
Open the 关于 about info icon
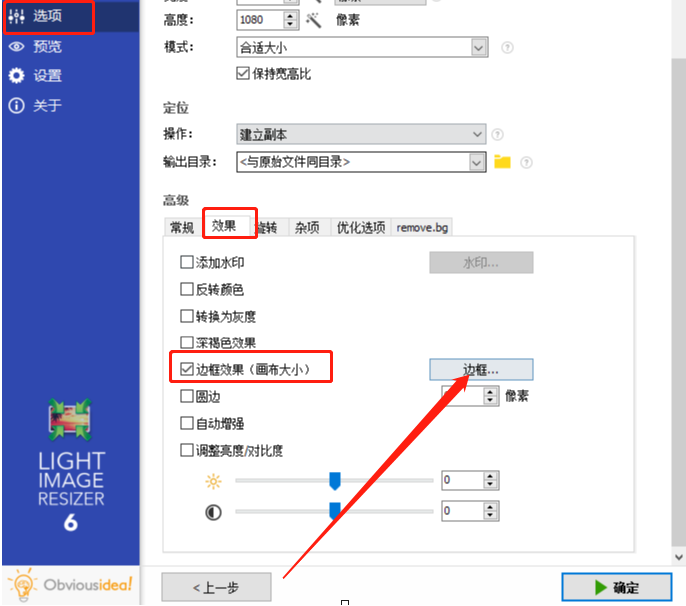pyautogui.click(x=17, y=105)
